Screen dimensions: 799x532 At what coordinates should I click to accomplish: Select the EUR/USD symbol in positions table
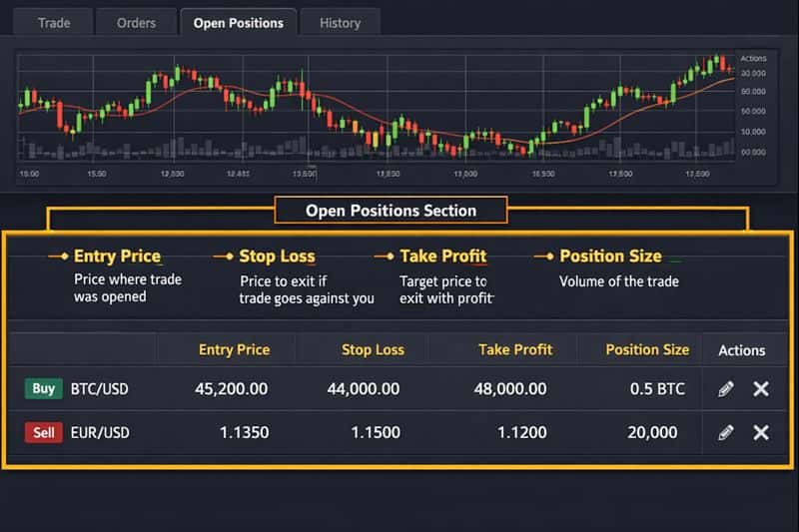click(100, 432)
